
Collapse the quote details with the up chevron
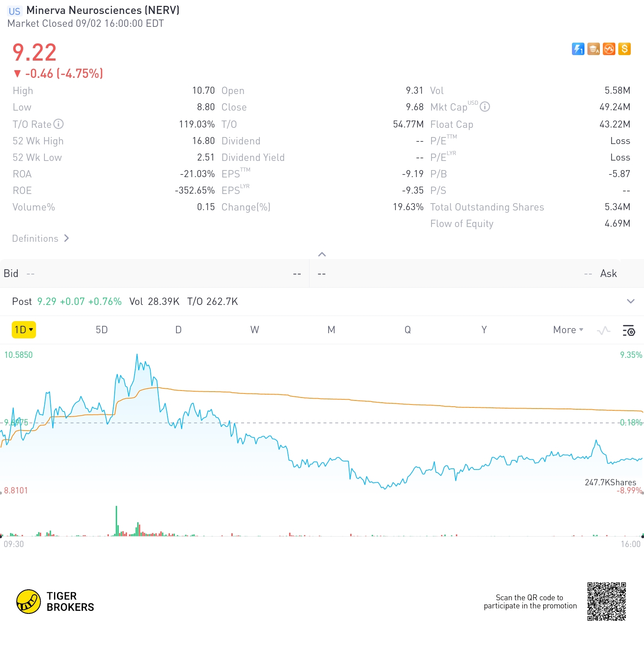click(322, 254)
